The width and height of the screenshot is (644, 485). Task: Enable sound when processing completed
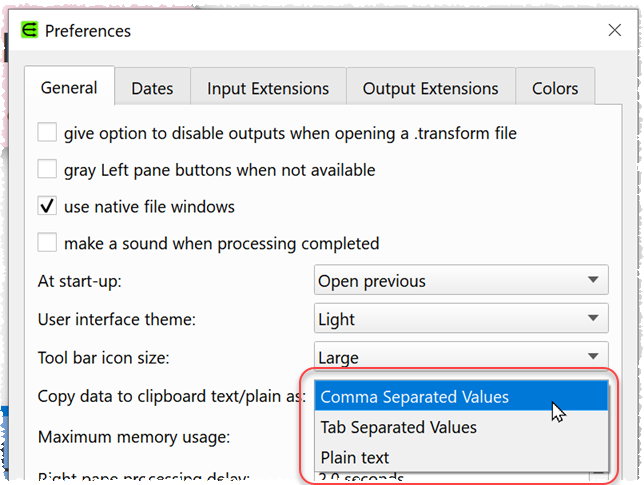(47, 242)
